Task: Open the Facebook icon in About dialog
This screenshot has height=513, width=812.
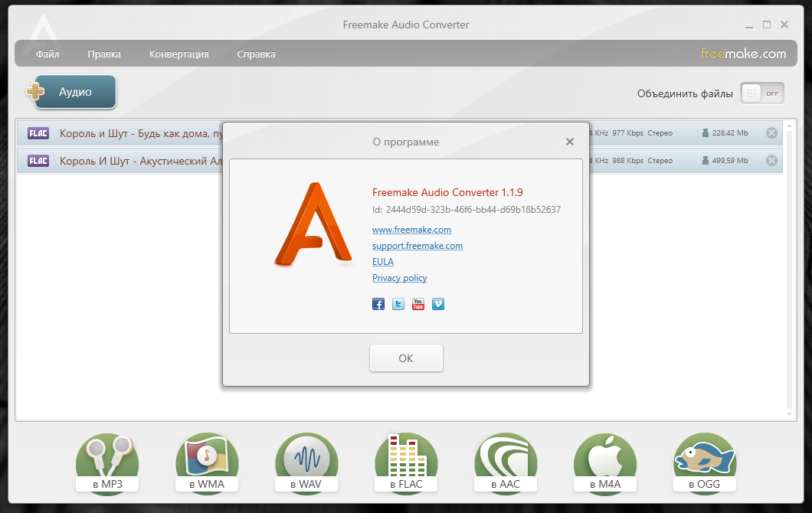Action: (378, 304)
